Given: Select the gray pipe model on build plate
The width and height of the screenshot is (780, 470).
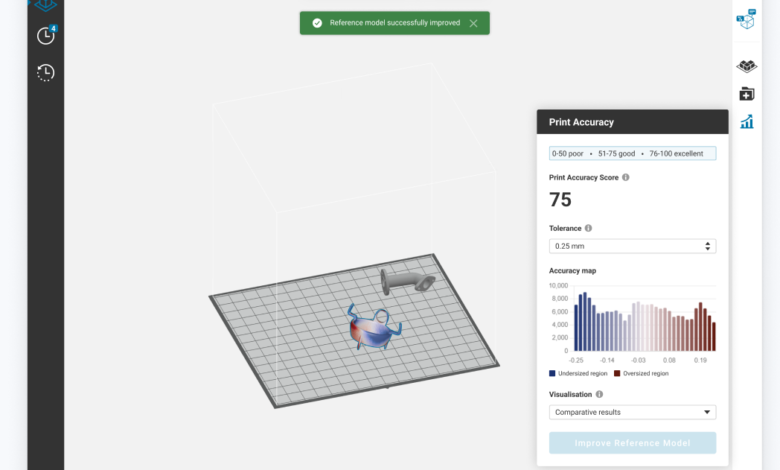Looking at the screenshot, I should click(405, 281).
